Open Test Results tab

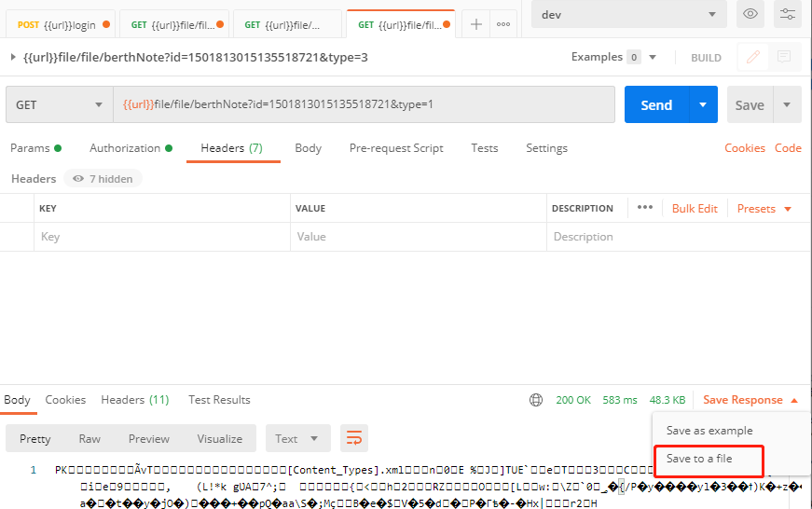click(219, 400)
